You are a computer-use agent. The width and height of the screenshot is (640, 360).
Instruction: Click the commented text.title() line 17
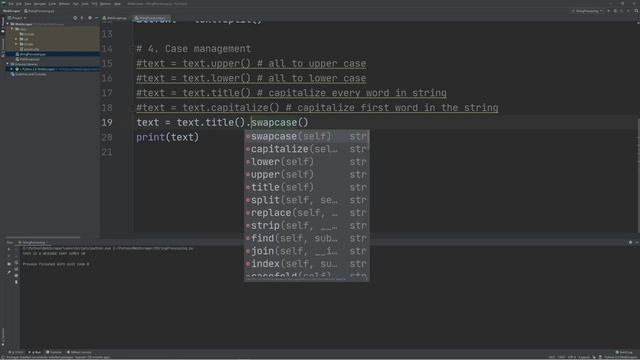coord(291,93)
